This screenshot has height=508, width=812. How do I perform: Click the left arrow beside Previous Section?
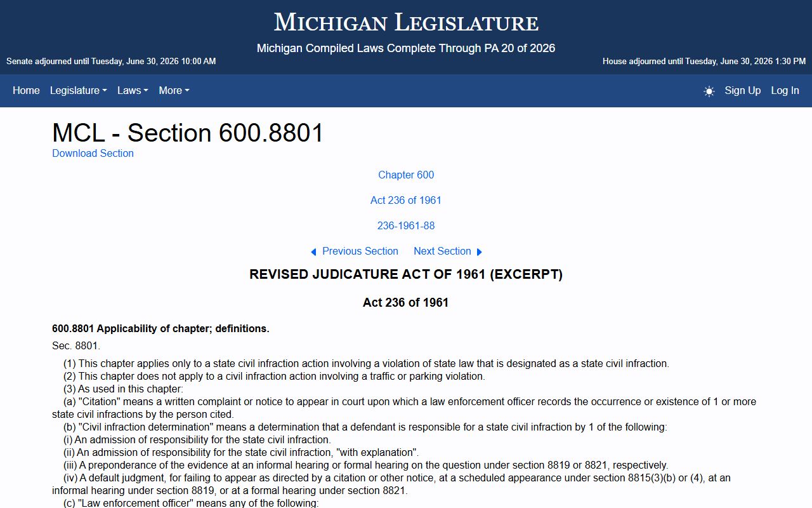(313, 252)
